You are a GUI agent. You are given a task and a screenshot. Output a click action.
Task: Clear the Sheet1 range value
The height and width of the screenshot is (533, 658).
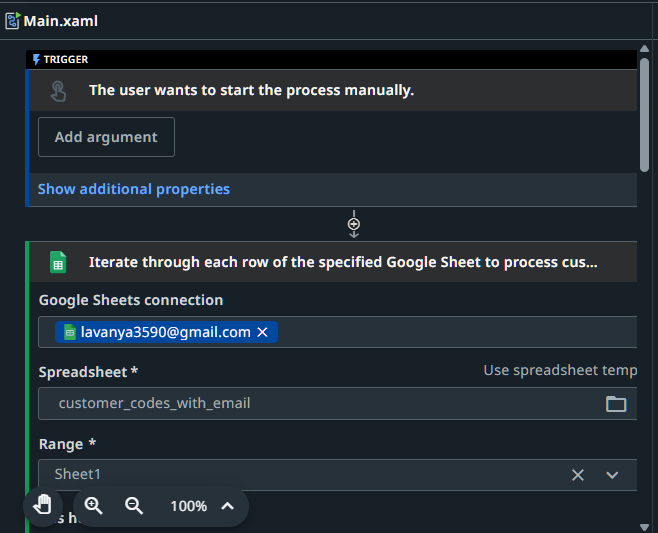point(578,475)
